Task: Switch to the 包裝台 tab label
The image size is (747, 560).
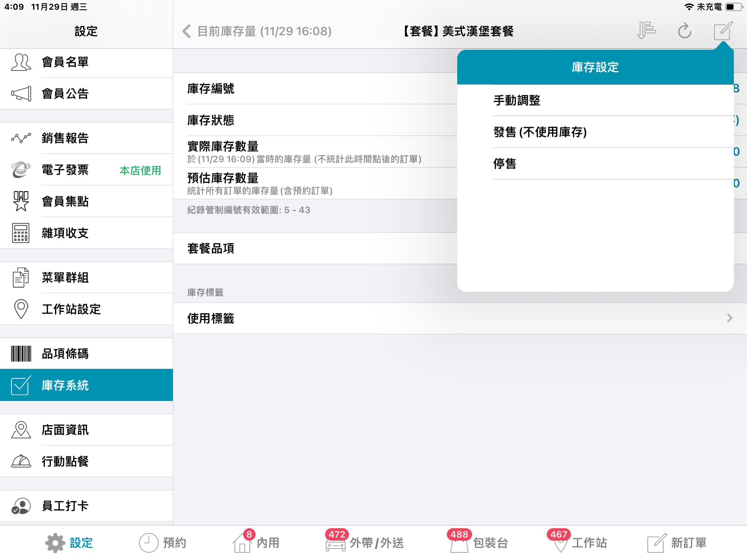Action: pos(491,543)
